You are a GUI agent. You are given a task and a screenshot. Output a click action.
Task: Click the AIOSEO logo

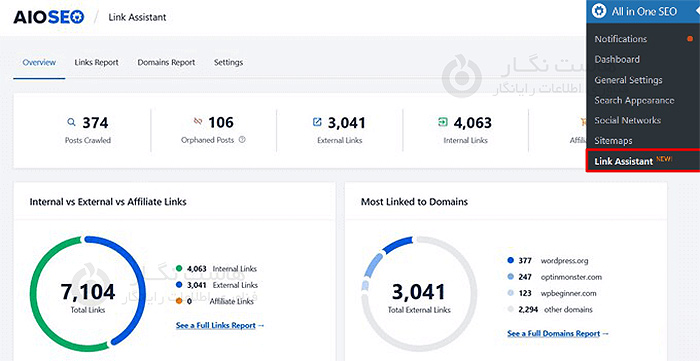click(49, 17)
